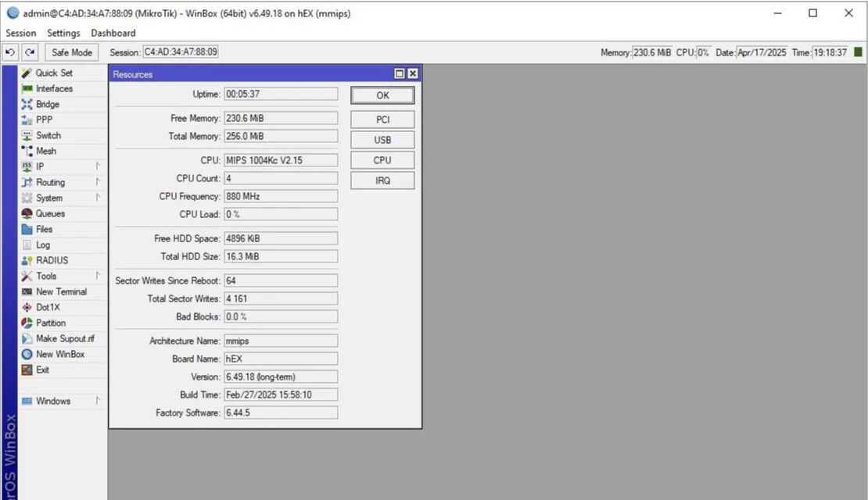The width and height of the screenshot is (868, 500).
Task: Click the Mesh icon in sidebar
Action: pos(27,151)
